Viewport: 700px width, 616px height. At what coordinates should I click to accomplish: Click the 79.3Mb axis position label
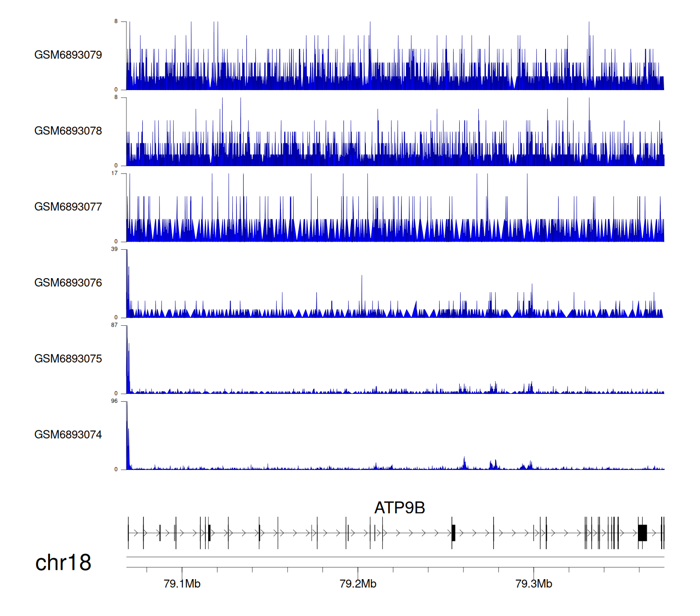tap(533, 584)
